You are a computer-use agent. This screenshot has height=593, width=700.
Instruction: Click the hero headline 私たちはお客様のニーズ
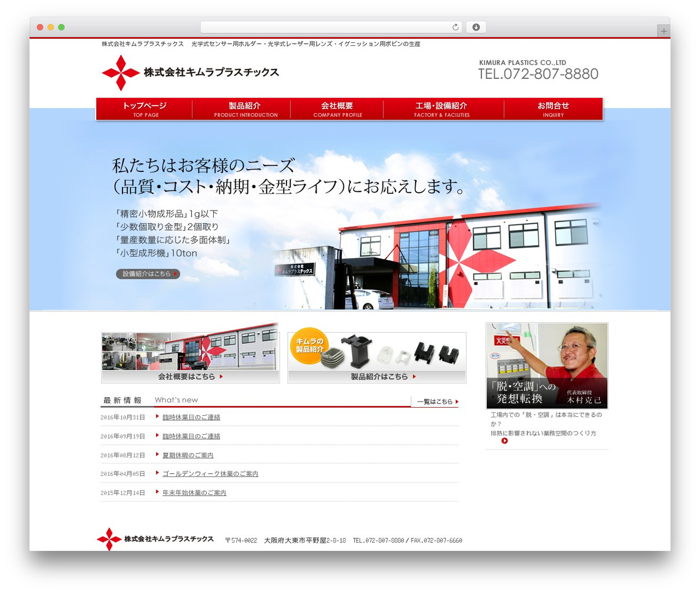(203, 166)
